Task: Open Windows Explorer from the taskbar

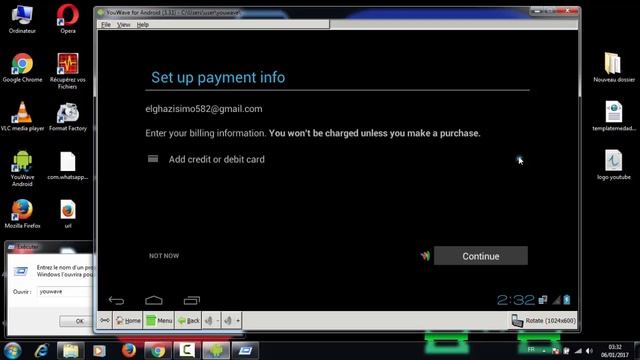Action: [x=71, y=351]
